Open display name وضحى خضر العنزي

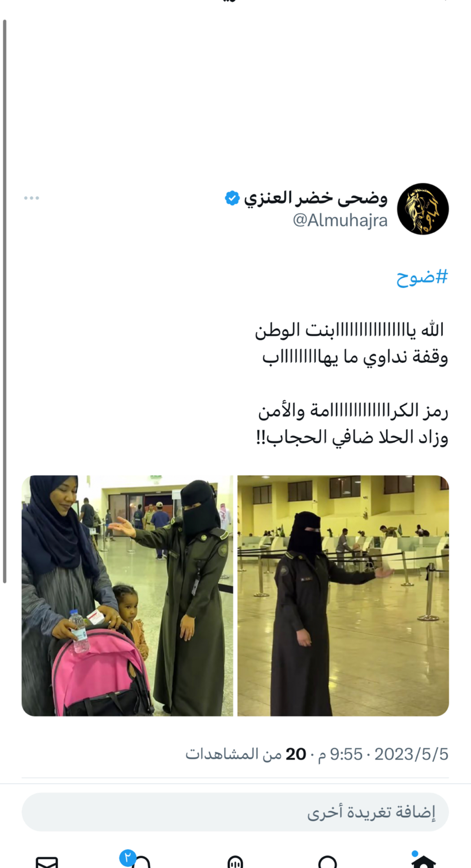[316, 198]
